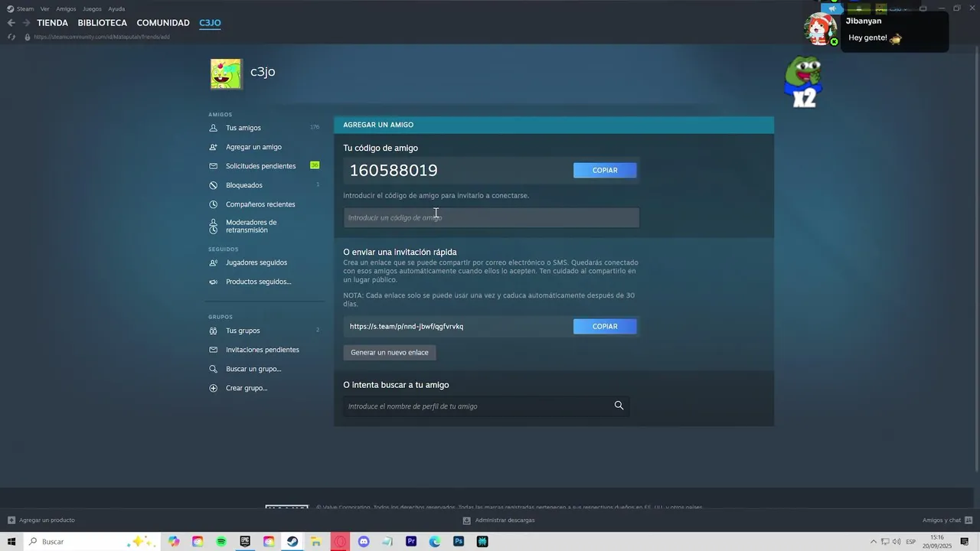Click the Tus amigos person icon

click(214, 128)
